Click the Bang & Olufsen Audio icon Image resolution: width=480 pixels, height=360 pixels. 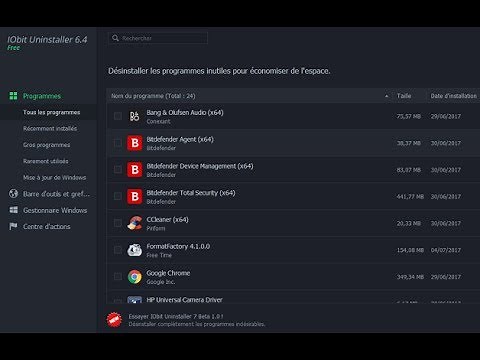tap(134, 116)
